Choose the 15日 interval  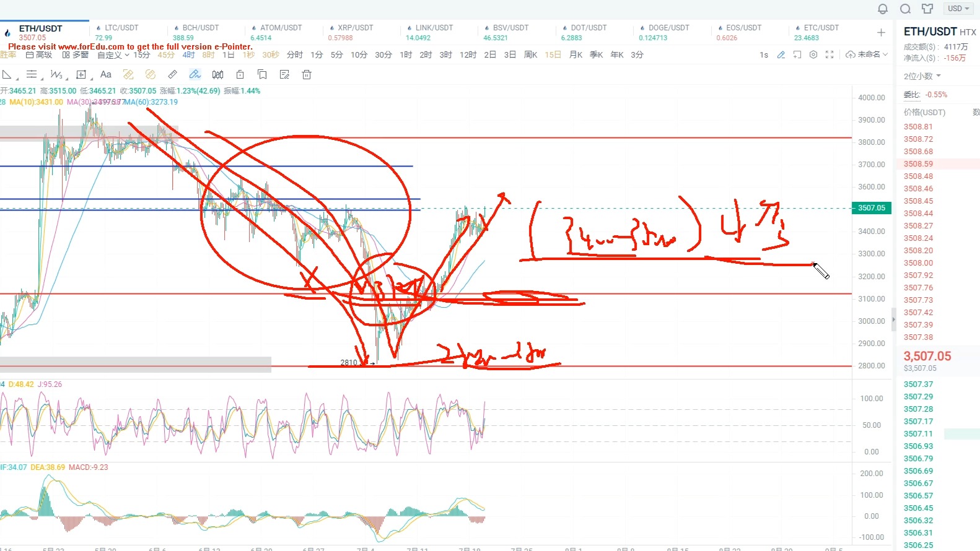coord(553,55)
